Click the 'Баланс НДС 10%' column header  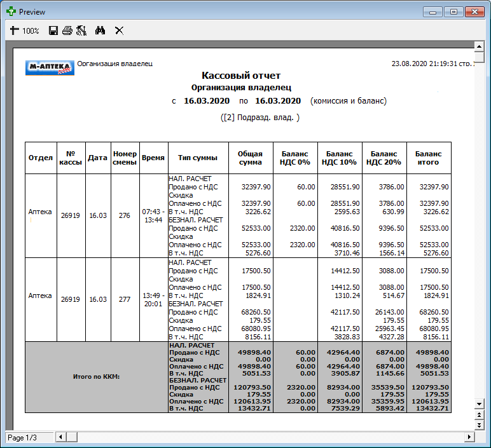point(340,158)
